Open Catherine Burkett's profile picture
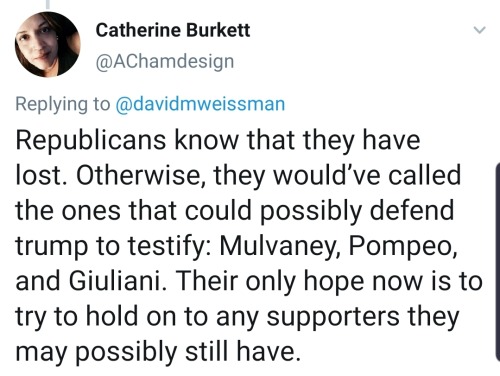The height and width of the screenshot is (376, 500). [x=48, y=45]
